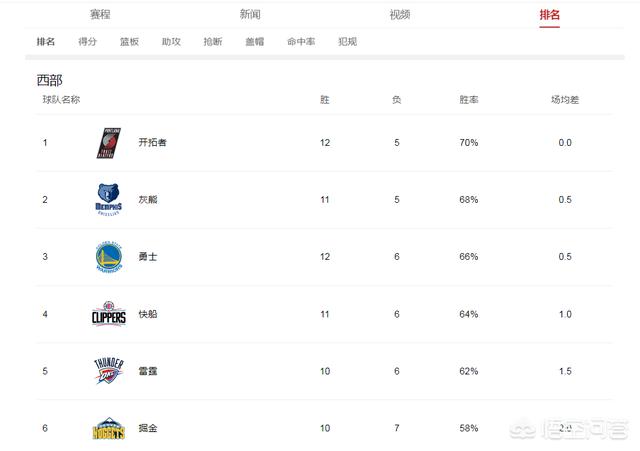Viewport: 640px width, 451px height.
Task: Open the 赛程 schedule tab
Action: tap(100, 15)
